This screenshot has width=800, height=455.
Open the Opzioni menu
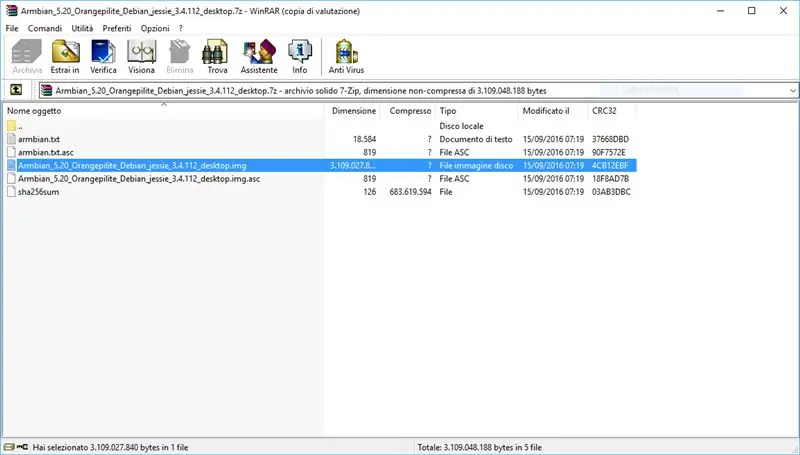click(x=155, y=29)
